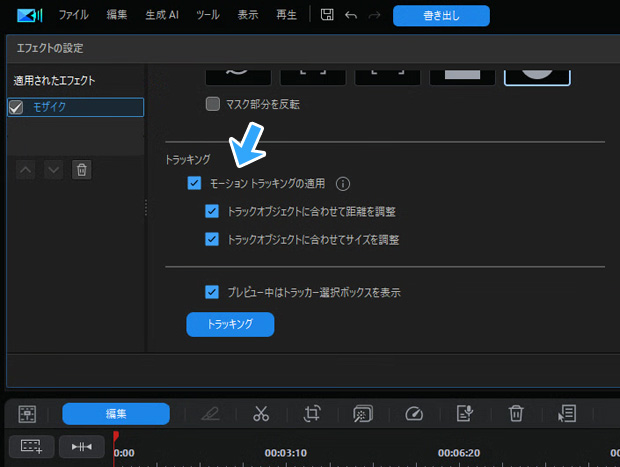
Task: Click the list with cursor icon
Action: (x=567, y=414)
